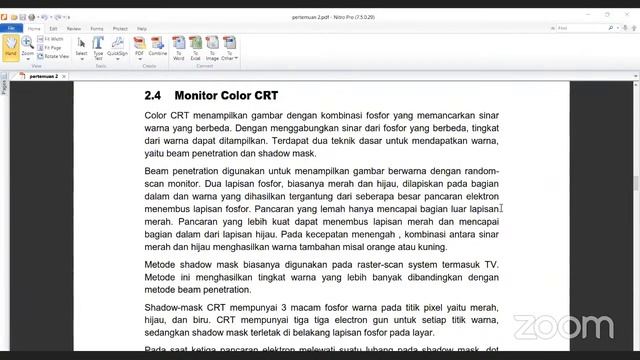Open the PDF create dropdown arrow
Viewport: 640px width, 360px height.
140,60
